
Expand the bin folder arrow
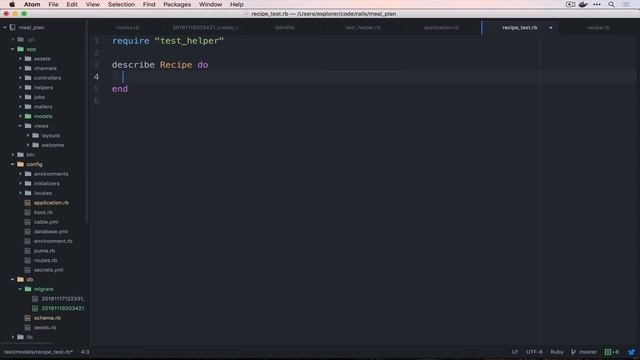click(13, 155)
